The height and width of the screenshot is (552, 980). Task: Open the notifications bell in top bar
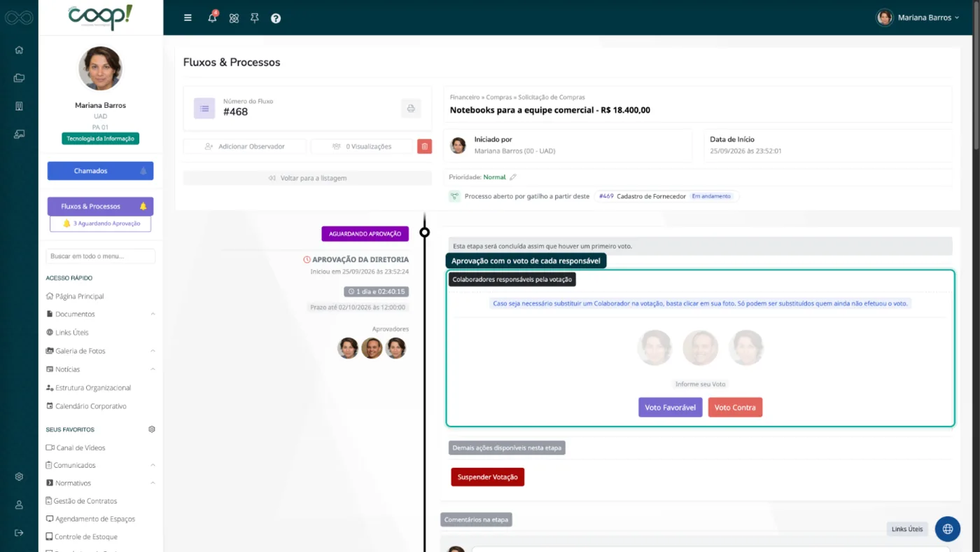(x=213, y=18)
